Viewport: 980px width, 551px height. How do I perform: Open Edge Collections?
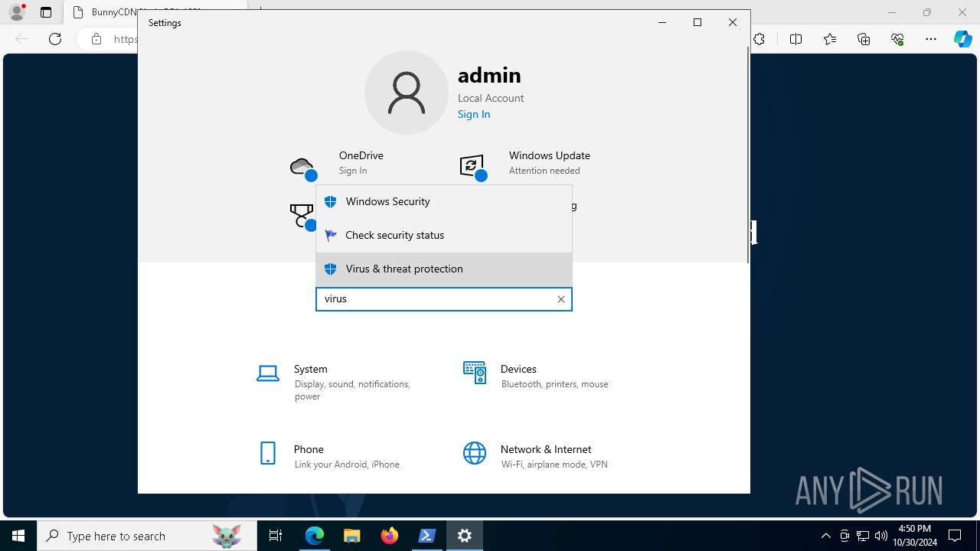pyautogui.click(x=864, y=39)
